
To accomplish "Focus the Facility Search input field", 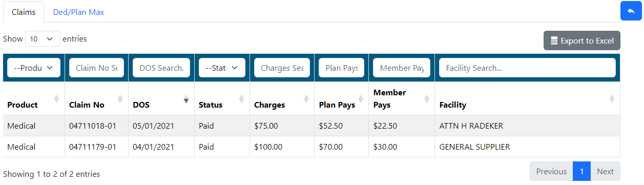I will click(527, 68).
